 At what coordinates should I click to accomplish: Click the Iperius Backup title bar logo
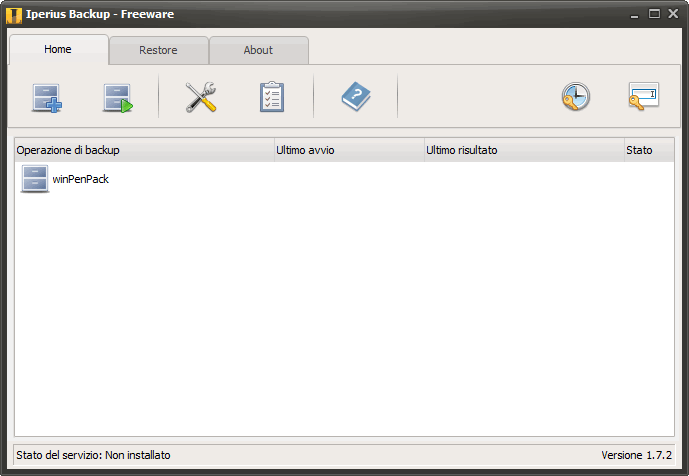[x=14, y=15]
